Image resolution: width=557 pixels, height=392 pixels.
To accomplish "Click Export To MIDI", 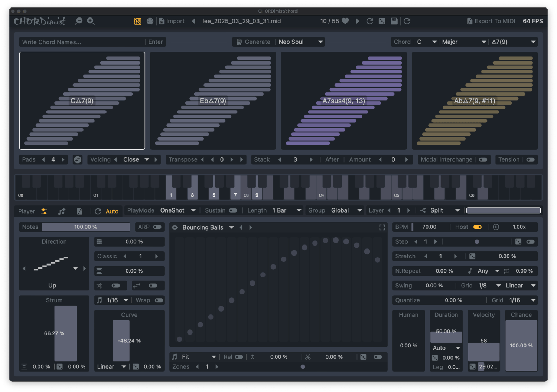I will 491,21.
